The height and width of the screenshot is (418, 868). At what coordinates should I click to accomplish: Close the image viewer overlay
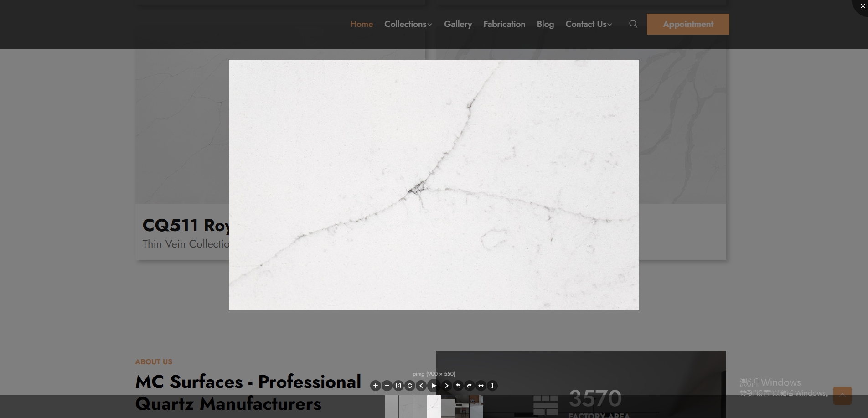point(862,6)
